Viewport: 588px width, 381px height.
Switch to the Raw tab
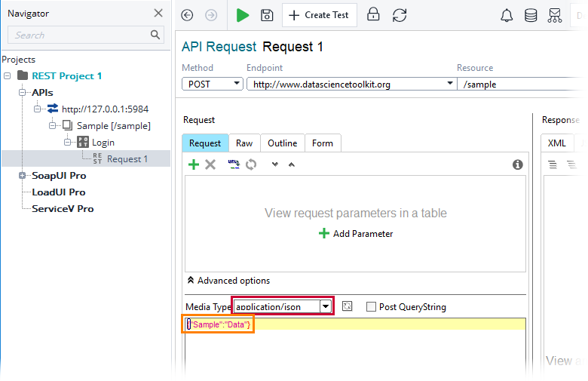tap(244, 143)
